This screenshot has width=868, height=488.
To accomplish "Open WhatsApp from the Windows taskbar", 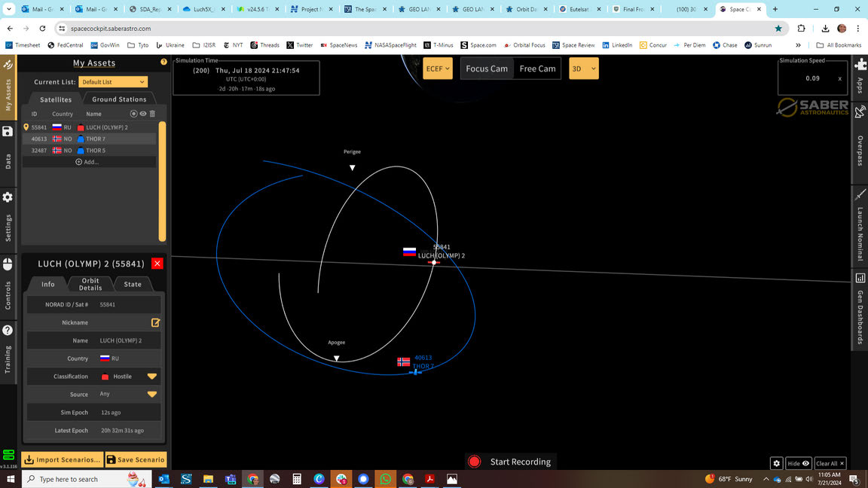I will 385,479.
